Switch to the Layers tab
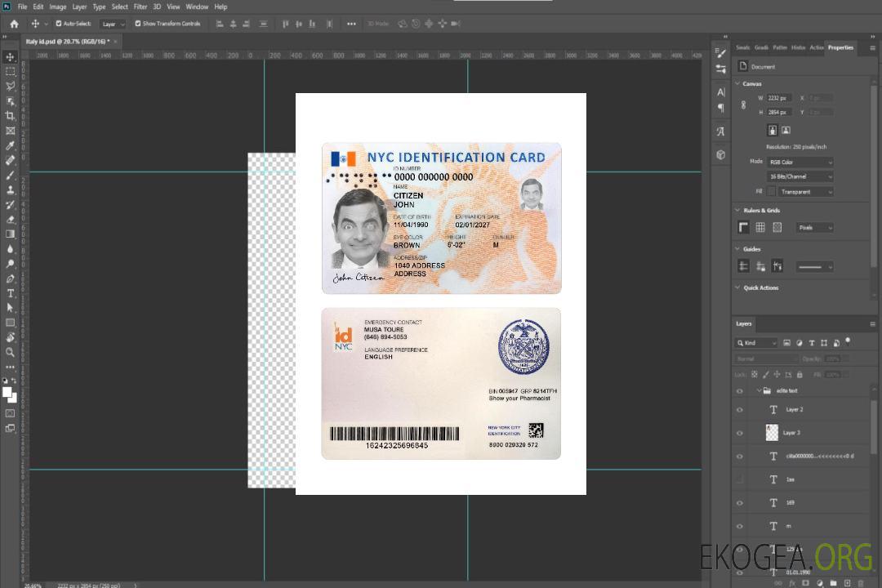Image resolution: width=882 pixels, height=588 pixels. (744, 323)
